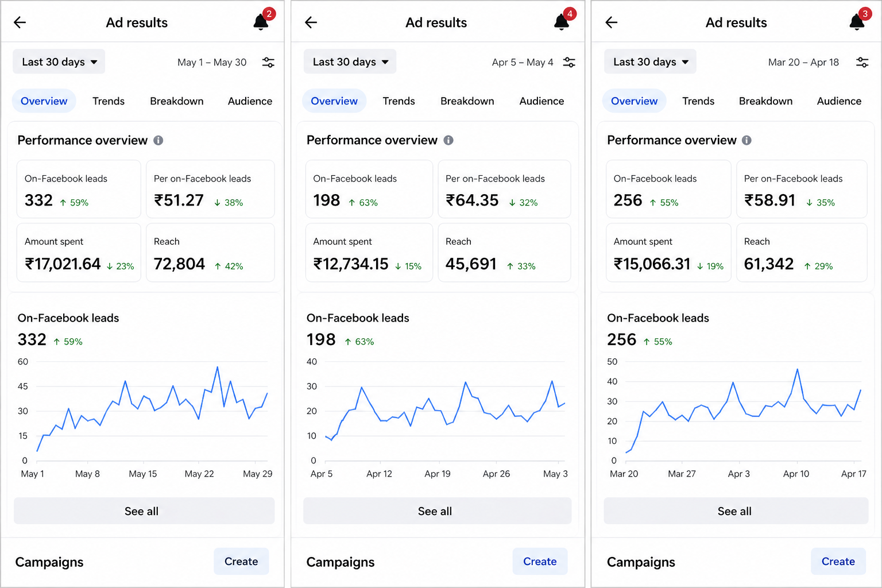Open Reach card showing 61,342
The width and height of the screenshot is (882, 588).
(802, 253)
